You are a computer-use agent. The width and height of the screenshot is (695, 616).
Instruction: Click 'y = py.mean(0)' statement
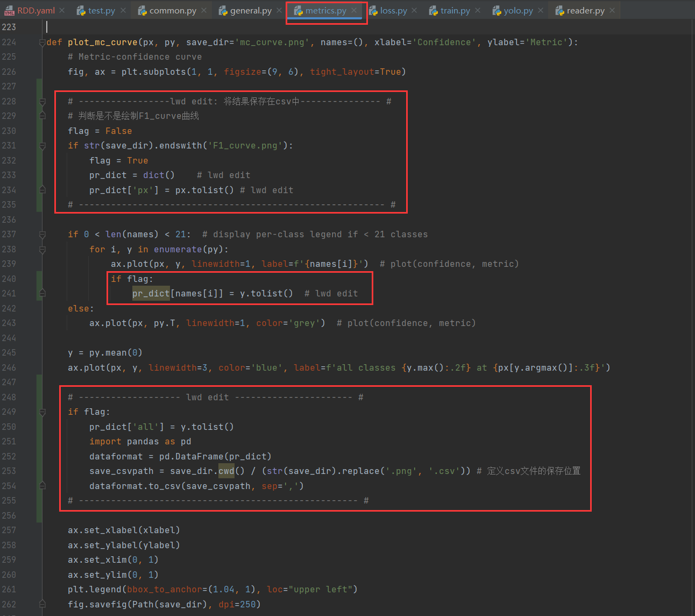click(105, 352)
